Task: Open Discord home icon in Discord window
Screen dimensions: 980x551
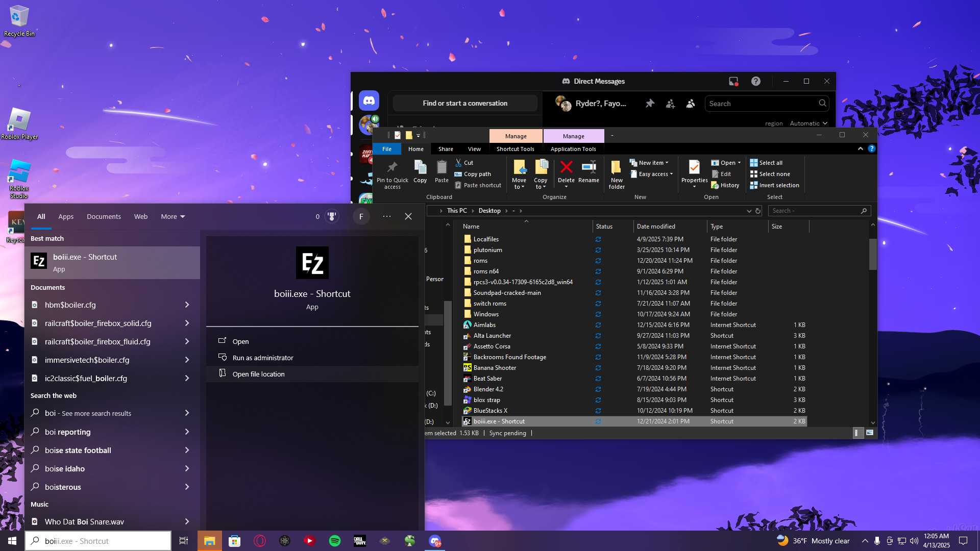Action: [x=369, y=101]
